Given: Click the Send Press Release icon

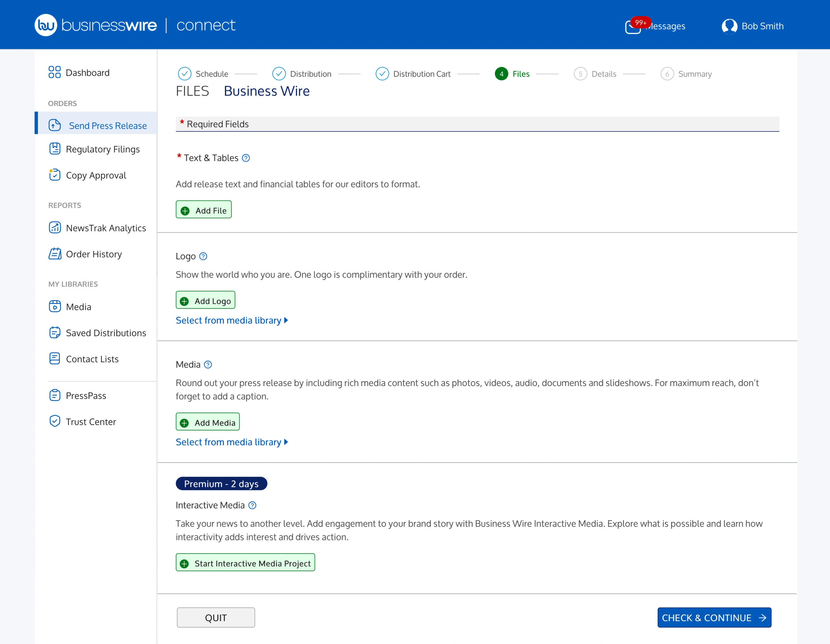Looking at the screenshot, I should tap(55, 125).
